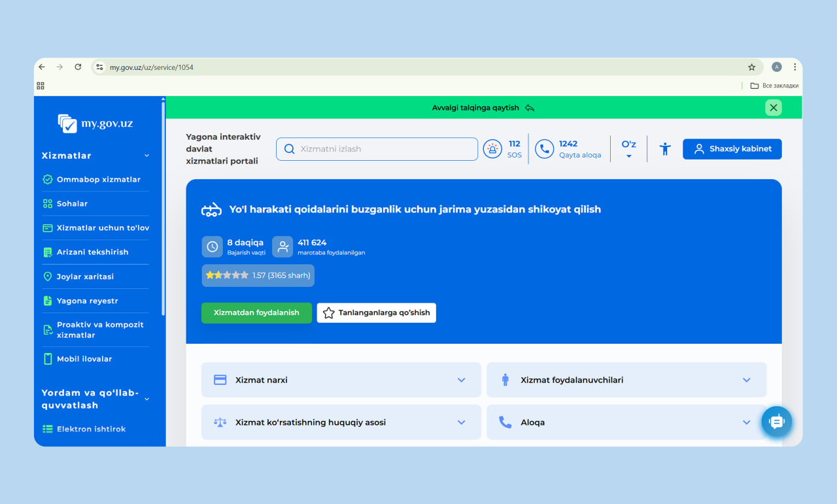Click the Xizmatdan foydalanish button
Image resolution: width=837 pixels, height=504 pixels.
pos(256,312)
